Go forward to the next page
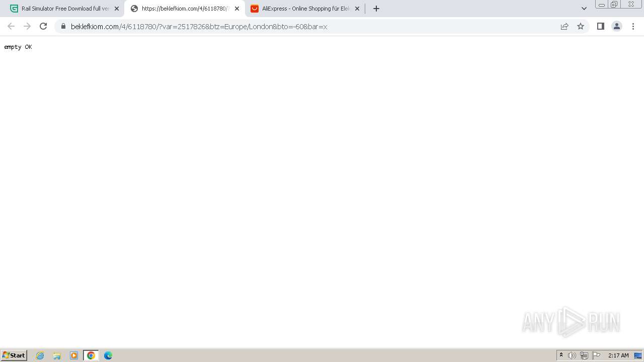Screen dimensions: 644x362 click(27, 26)
